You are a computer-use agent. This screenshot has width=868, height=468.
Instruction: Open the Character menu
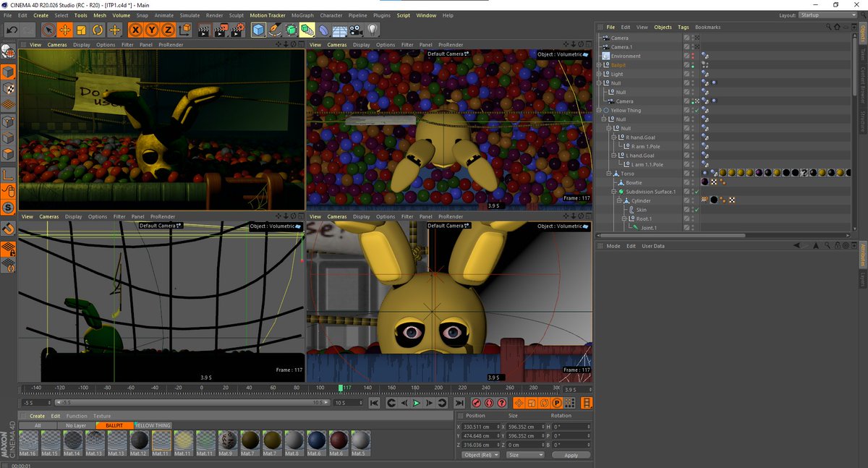coord(331,15)
